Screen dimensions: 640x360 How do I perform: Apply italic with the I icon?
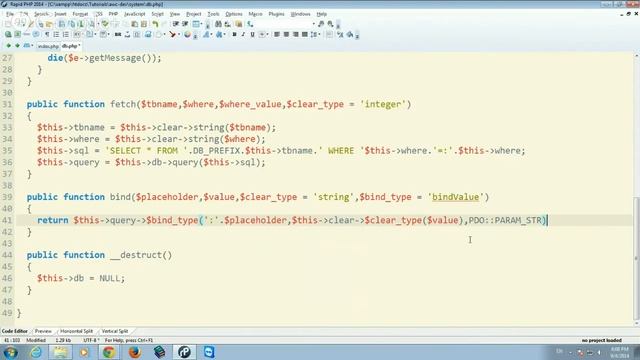coord(243,35)
